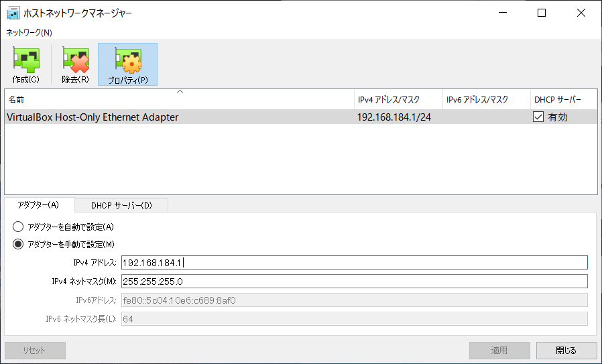Click the Remove (除去) adapter icon
This screenshot has width=602, height=364.
76,64
